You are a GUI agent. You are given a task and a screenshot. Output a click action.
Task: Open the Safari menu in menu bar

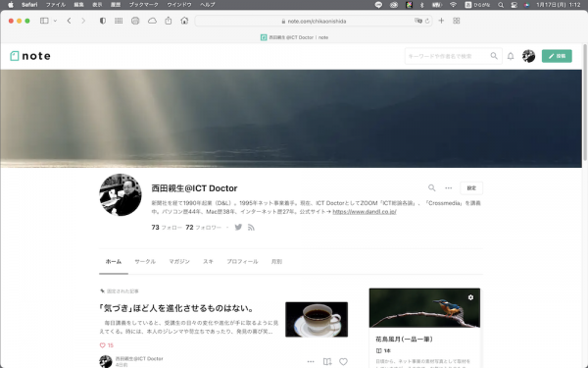coord(29,5)
